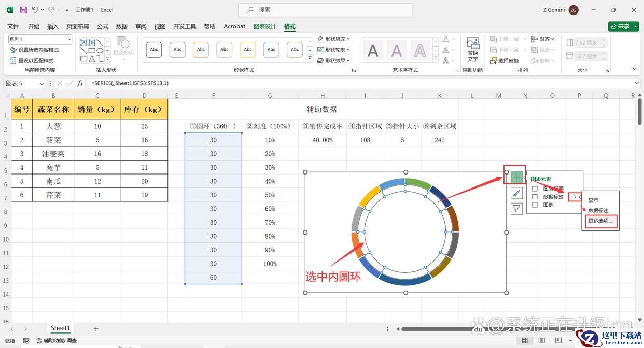Click 设置所选内容格式 button
This screenshot has width=644, height=348.
pos(35,50)
